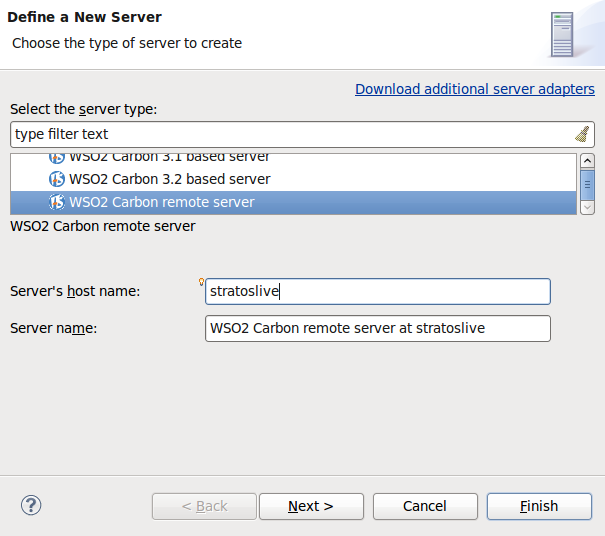Select WSO2 Carbon remote server entry

161,202
